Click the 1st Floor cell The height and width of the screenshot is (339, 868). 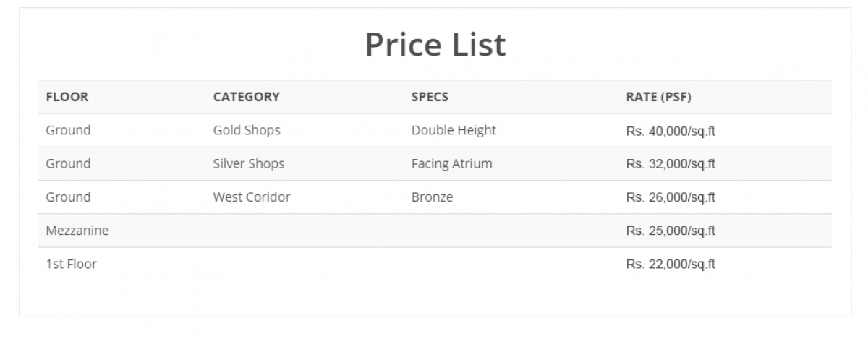pos(71,264)
